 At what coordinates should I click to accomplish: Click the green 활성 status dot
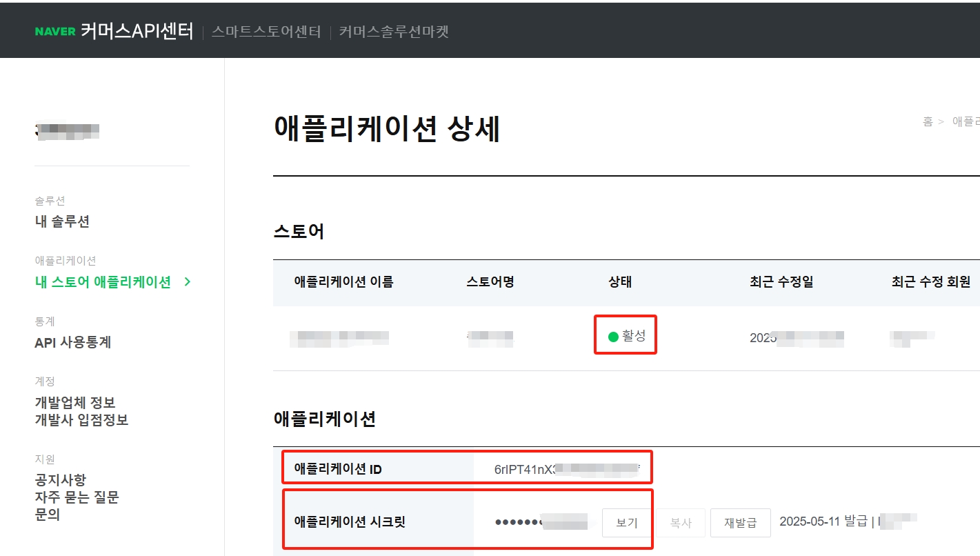(613, 337)
